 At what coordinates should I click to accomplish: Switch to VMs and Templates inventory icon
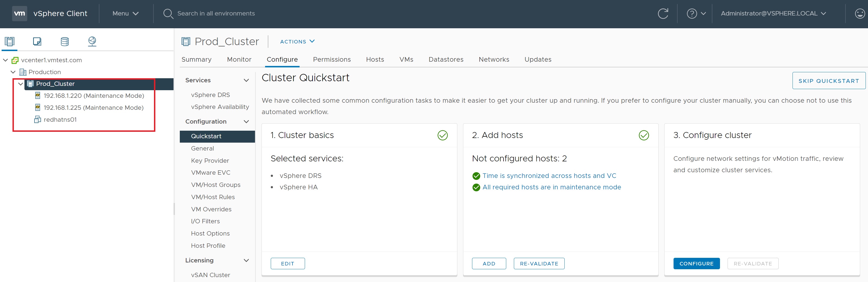(37, 42)
